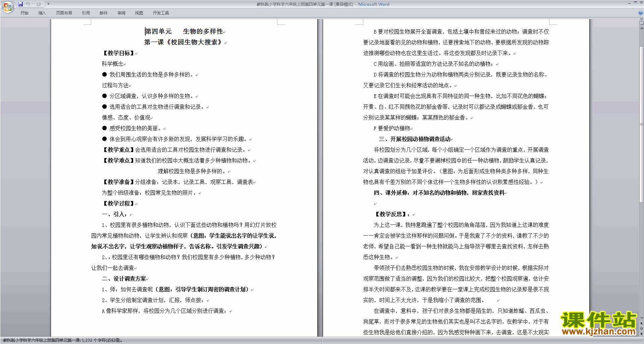644x344 pixels.
Task: Click the heading 第一课《校园生物大搜索》
Action: 183,42
